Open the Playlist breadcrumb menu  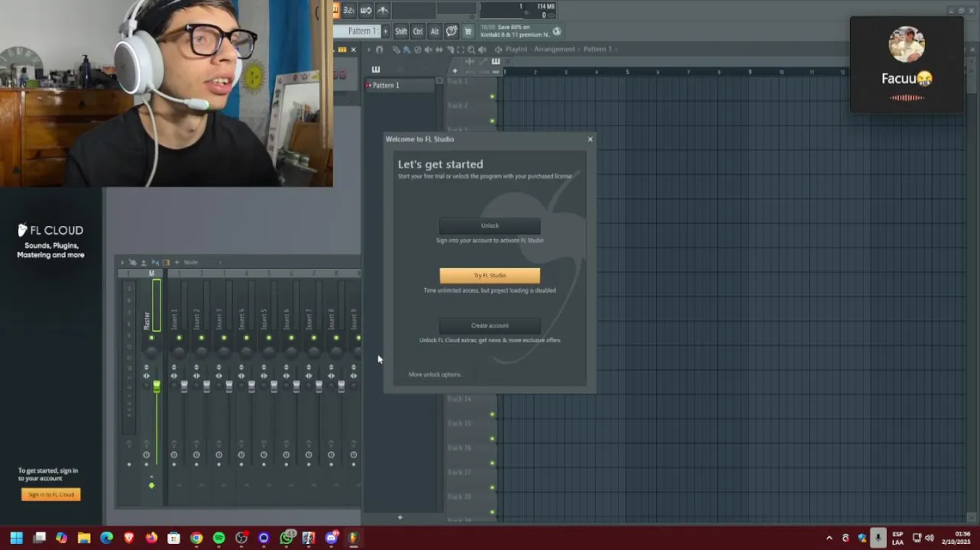(x=516, y=49)
